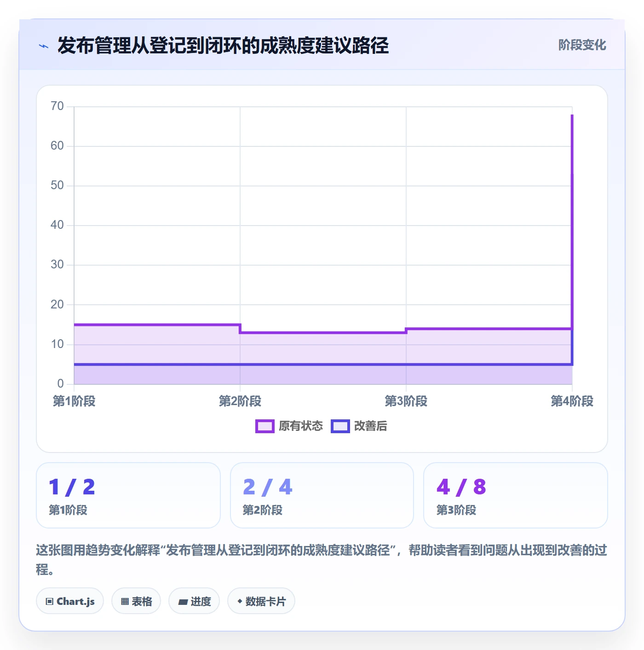This screenshot has height=650, width=644.
Task: Click the 表格 chip grid icon
Action: click(x=125, y=601)
